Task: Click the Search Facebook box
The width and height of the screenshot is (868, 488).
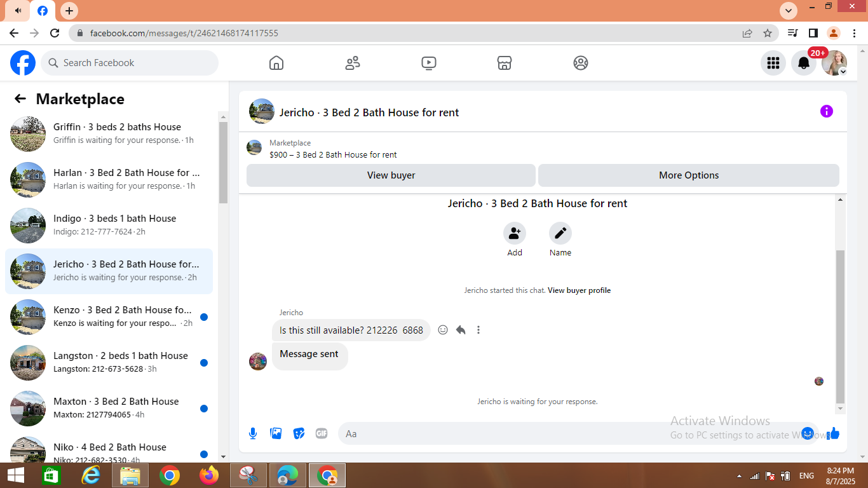Action: (130, 63)
